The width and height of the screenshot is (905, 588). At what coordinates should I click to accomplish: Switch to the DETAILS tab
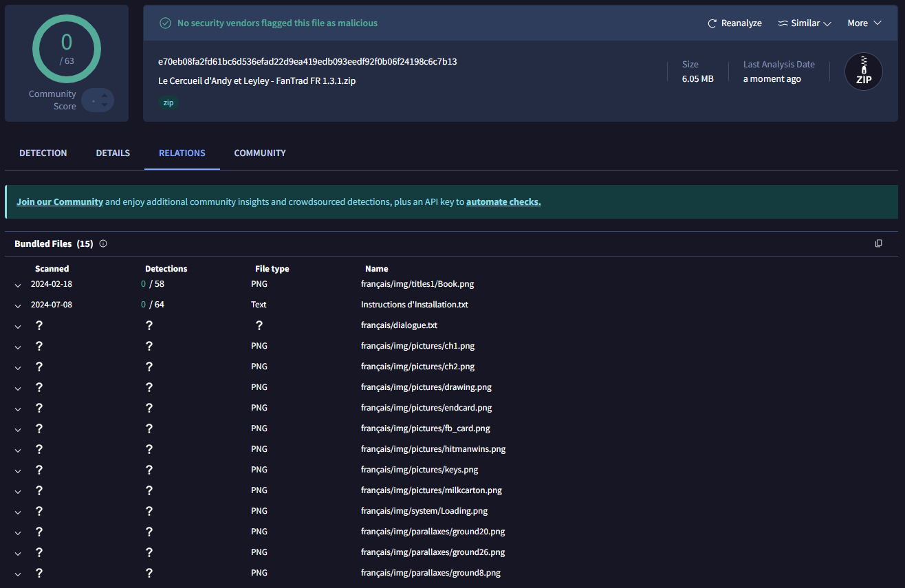point(113,153)
